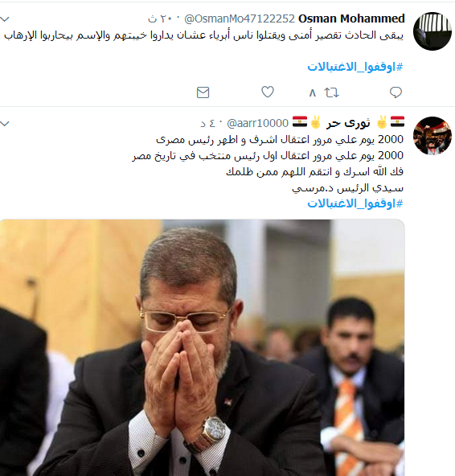455x476 pixels.
Task: Retweet Osman Mohammed's tweet
Action: point(331,92)
